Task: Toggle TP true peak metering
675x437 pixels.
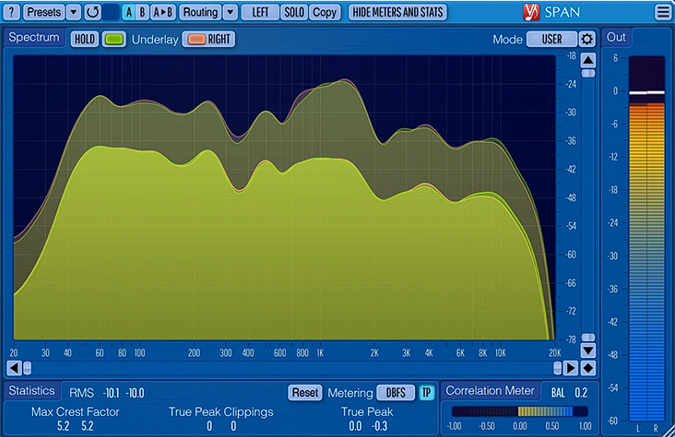Action: [427, 393]
